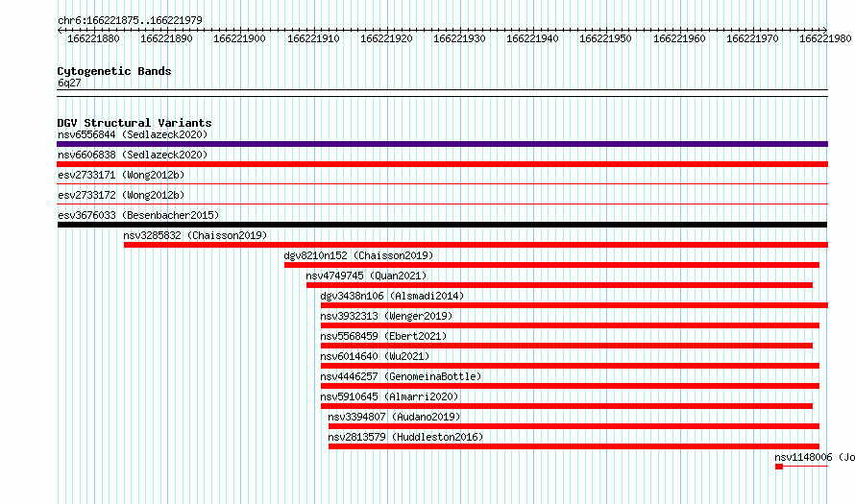855x504 pixels.
Task: Click ruler position 166221920
Action: point(386,38)
